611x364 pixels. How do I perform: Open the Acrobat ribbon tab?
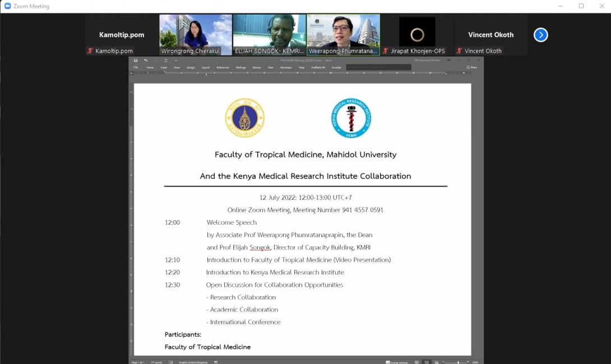[x=336, y=67]
